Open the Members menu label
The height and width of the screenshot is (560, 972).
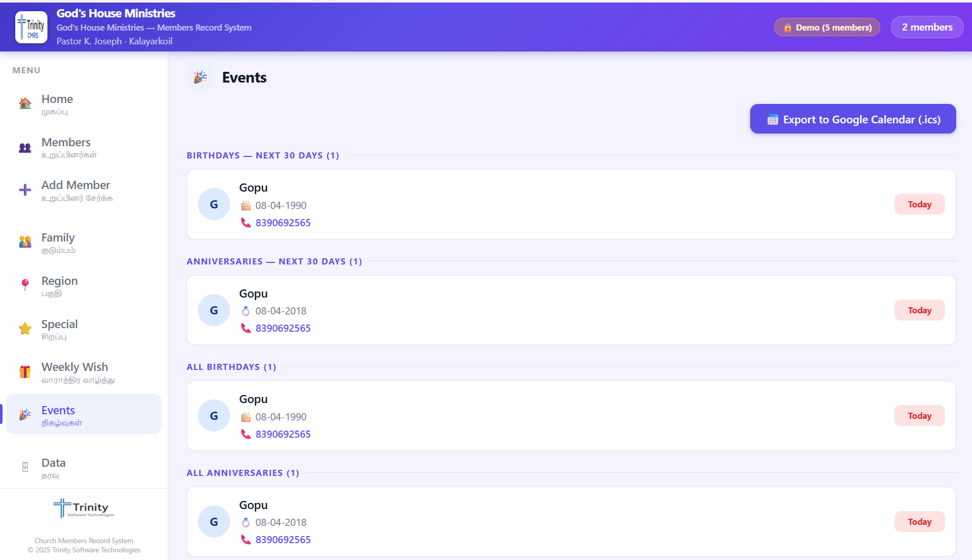tap(66, 143)
